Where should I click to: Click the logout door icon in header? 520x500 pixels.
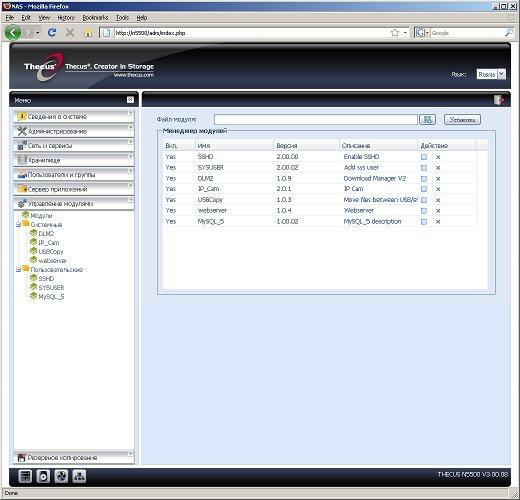498,100
